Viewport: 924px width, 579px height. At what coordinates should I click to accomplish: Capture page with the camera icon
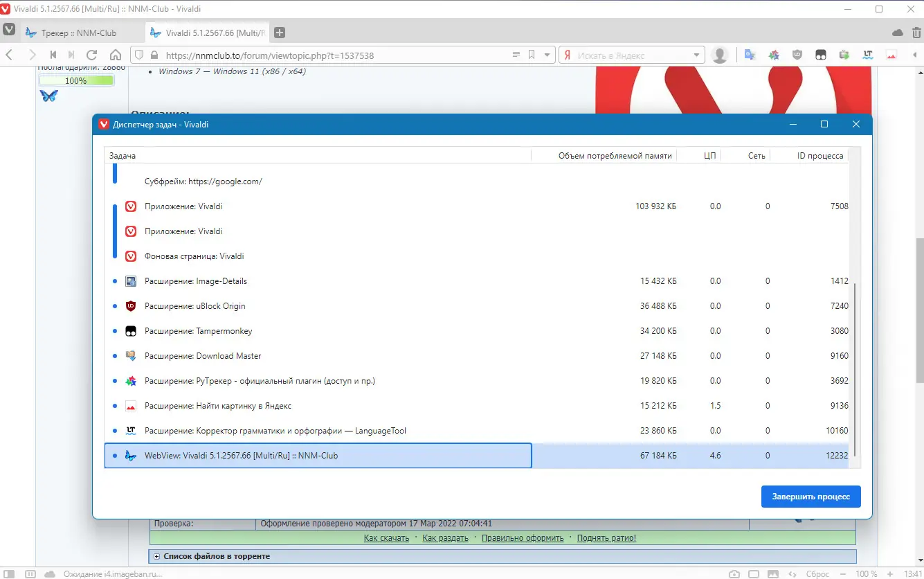[x=734, y=574]
